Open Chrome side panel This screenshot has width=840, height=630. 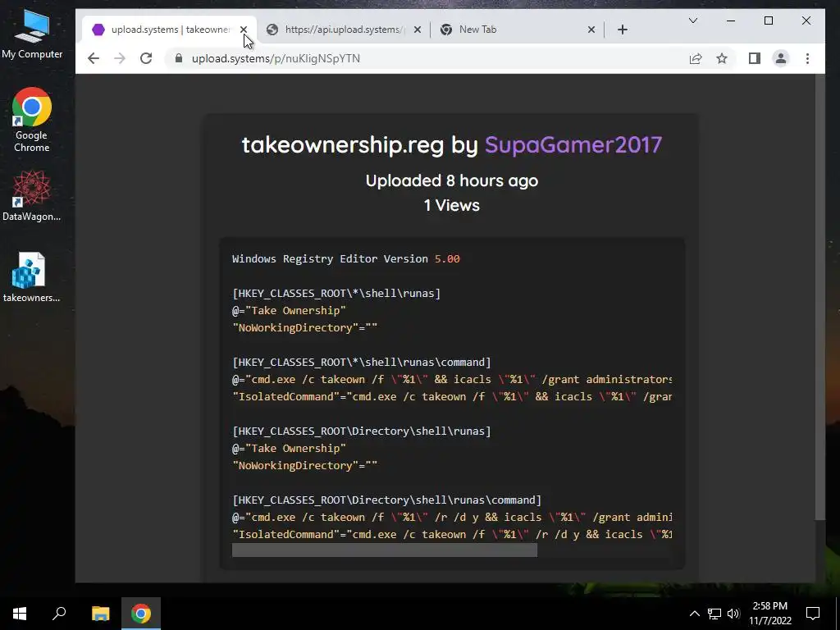755,58
